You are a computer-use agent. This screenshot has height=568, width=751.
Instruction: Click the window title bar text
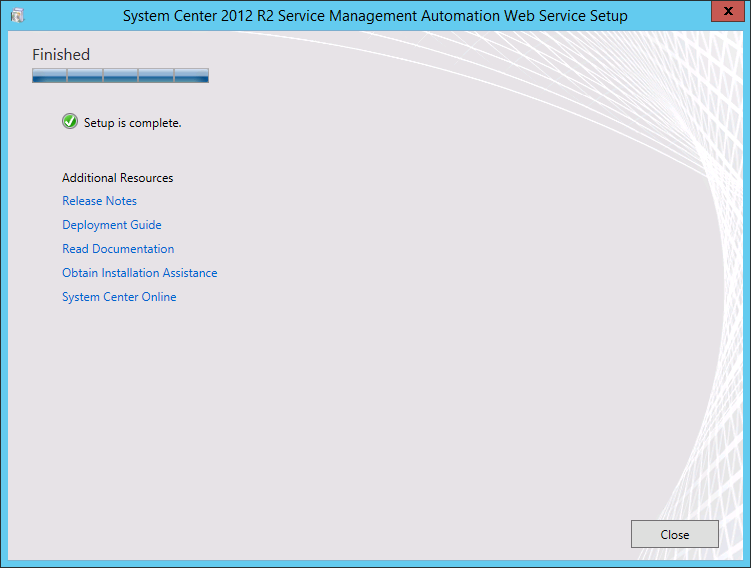tap(375, 16)
